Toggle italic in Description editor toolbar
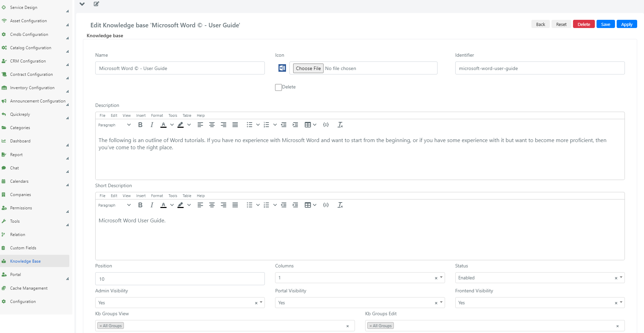This screenshot has width=644, height=333. click(x=152, y=125)
